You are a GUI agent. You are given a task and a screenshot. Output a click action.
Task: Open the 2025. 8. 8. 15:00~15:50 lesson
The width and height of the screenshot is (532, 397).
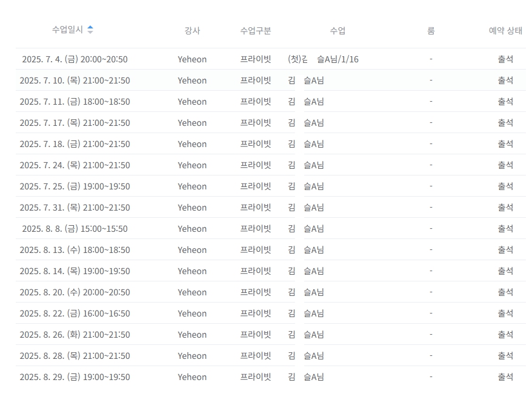point(75,229)
